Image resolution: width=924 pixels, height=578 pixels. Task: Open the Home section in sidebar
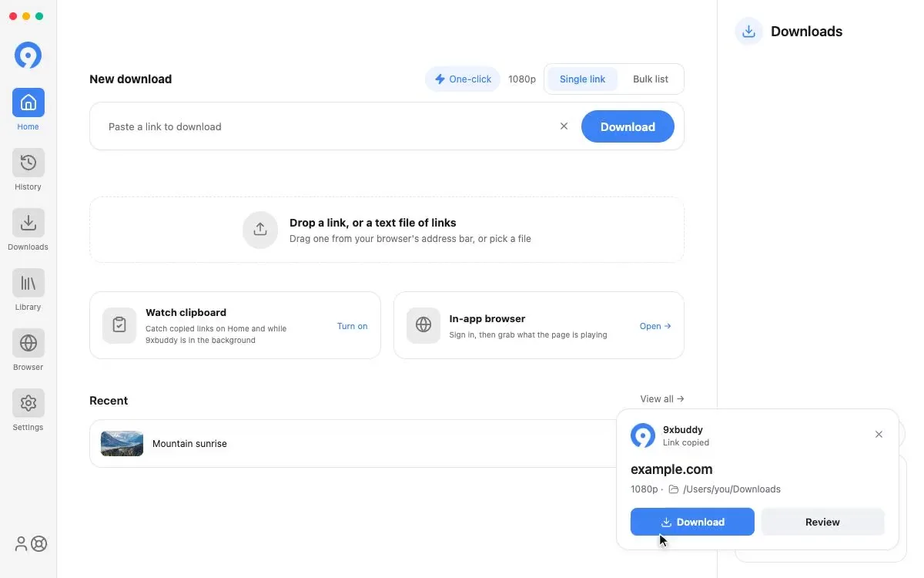(28, 109)
